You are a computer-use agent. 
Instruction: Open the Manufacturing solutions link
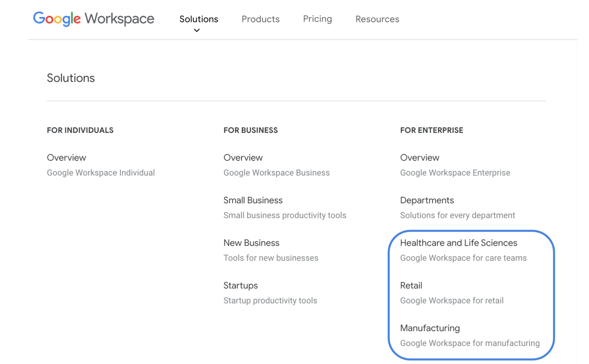tap(430, 328)
